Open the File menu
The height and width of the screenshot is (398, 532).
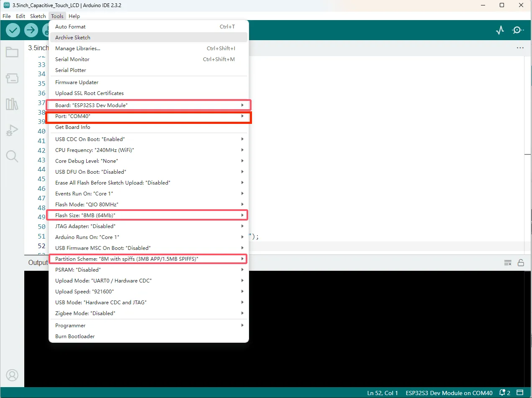6,16
